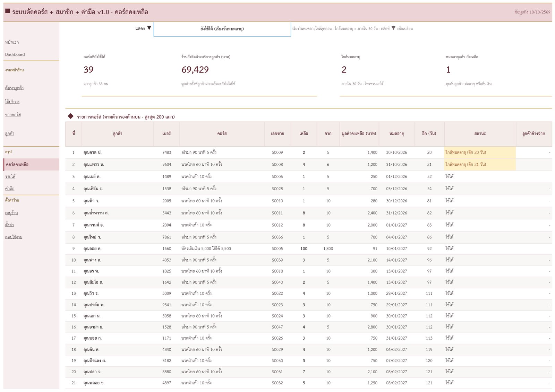555x392 pixels.
Task: Click the รายการคอร์ส section heading
Action: (x=126, y=117)
